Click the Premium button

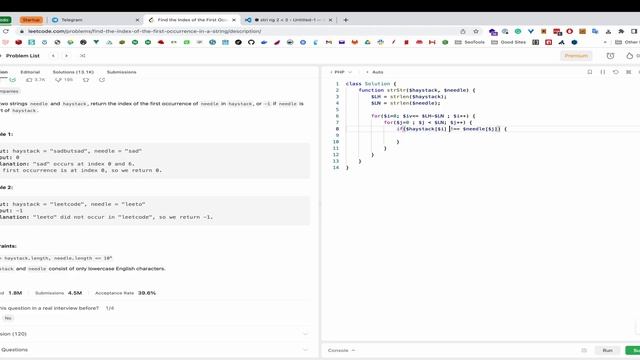tap(576, 56)
